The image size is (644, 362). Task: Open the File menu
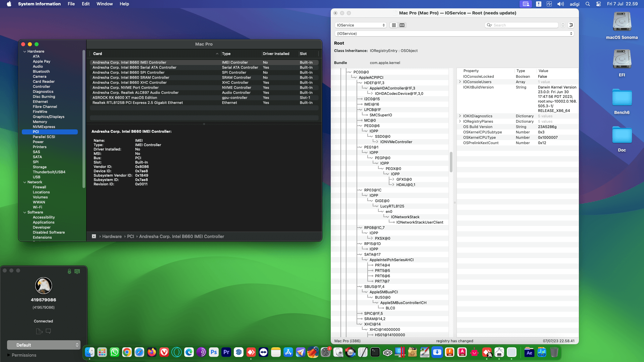click(x=71, y=4)
